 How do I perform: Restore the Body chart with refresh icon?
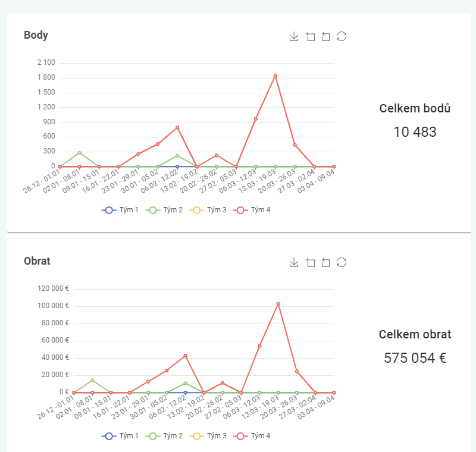[342, 37]
